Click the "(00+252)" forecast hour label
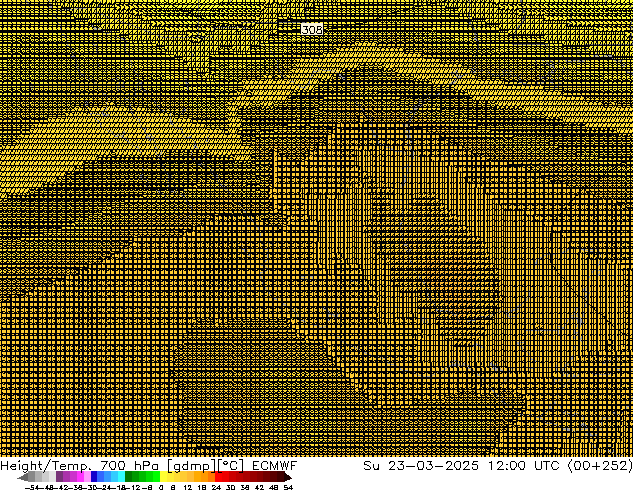The width and height of the screenshot is (634, 490). [x=600, y=465]
